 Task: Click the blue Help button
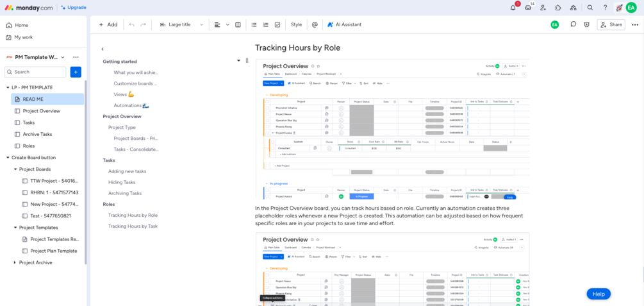599,294
